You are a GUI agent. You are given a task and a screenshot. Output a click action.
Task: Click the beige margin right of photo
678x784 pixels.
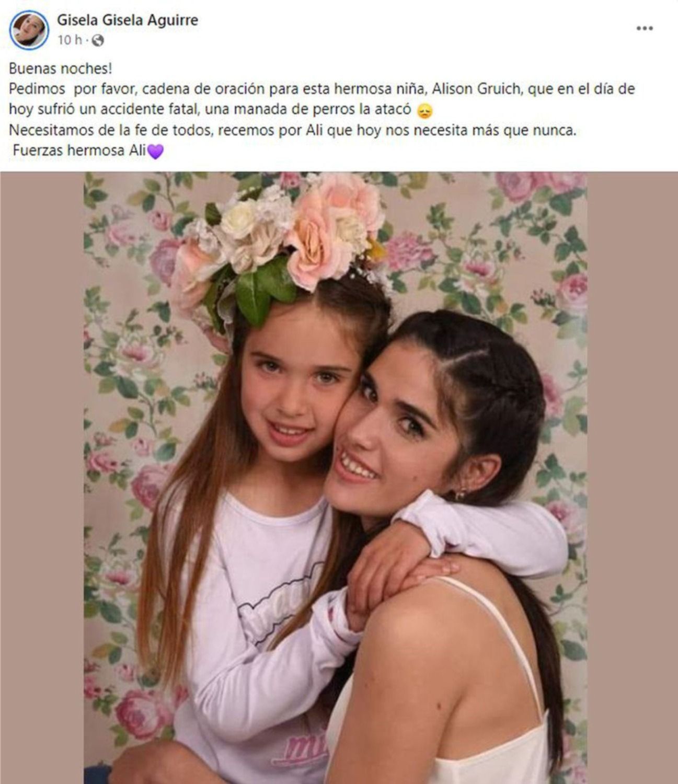pyautogui.click(x=633, y=478)
